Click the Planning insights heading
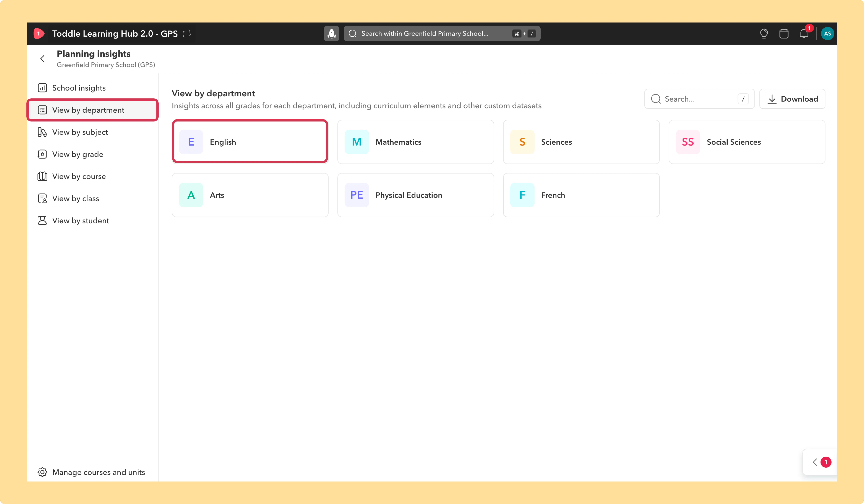 [x=94, y=54]
